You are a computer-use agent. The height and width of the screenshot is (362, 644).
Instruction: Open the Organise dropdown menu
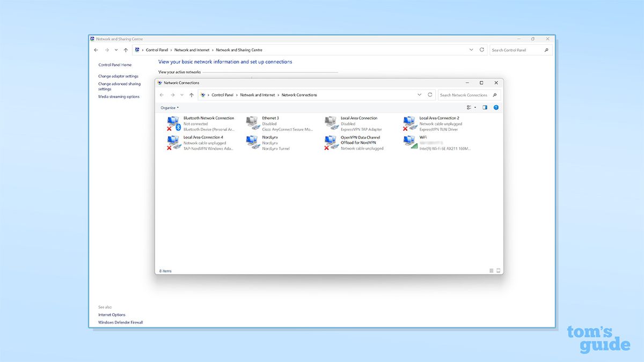[x=169, y=107]
